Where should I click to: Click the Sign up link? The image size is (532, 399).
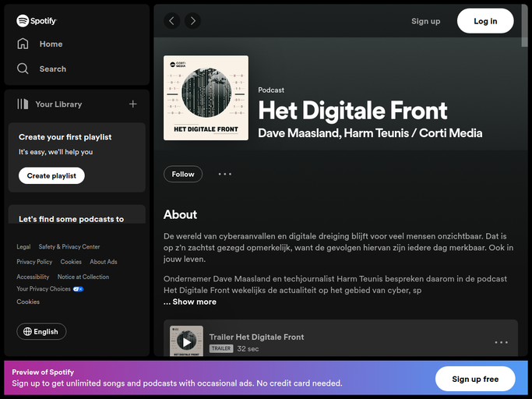(426, 21)
